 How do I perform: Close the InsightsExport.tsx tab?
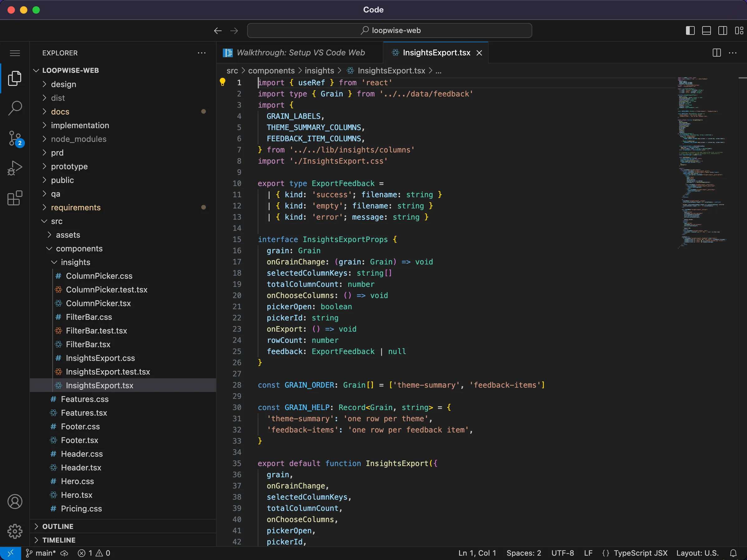click(x=479, y=53)
